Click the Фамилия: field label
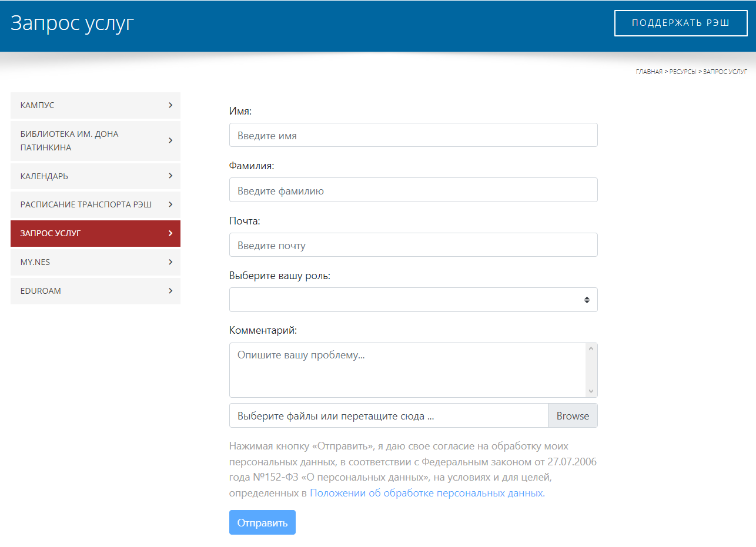Image resolution: width=756 pixels, height=547 pixels. (252, 166)
